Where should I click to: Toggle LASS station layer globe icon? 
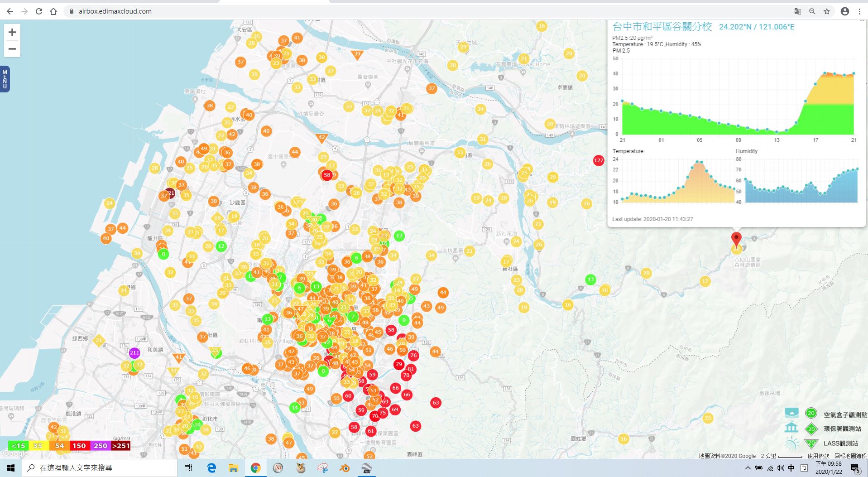tap(791, 443)
